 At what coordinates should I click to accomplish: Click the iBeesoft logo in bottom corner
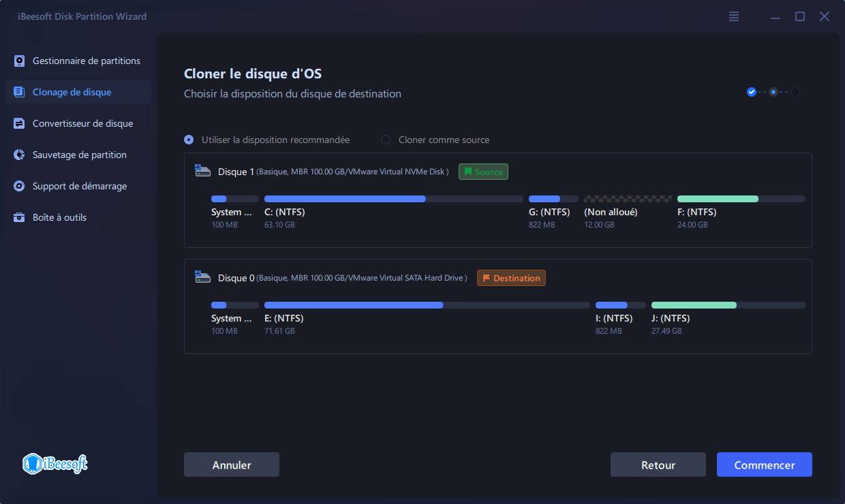click(x=55, y=464)
